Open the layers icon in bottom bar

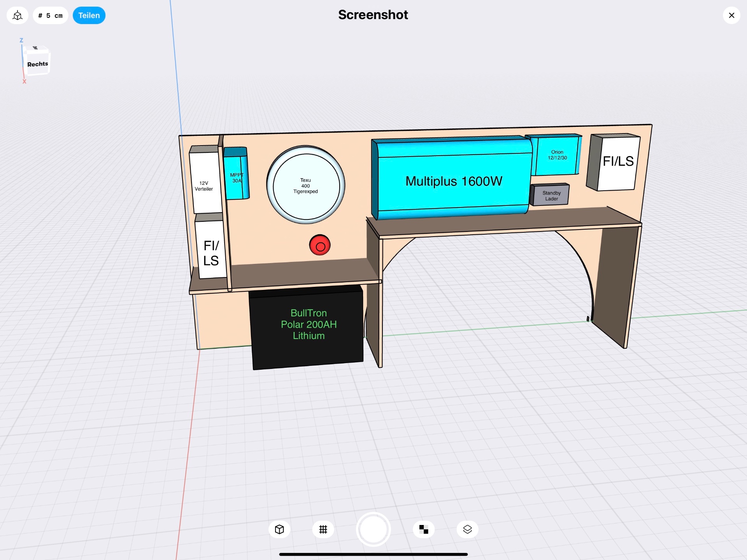[467, 529]
